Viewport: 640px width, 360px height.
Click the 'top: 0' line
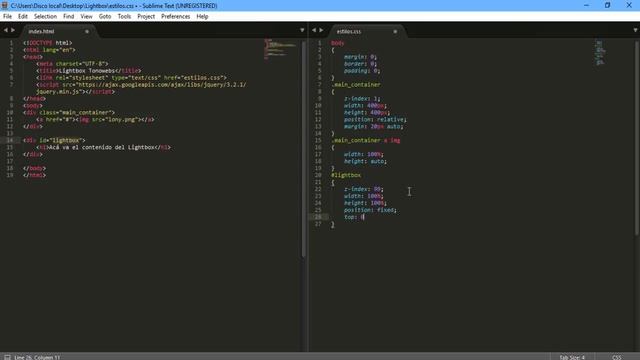tap(354, 217)
